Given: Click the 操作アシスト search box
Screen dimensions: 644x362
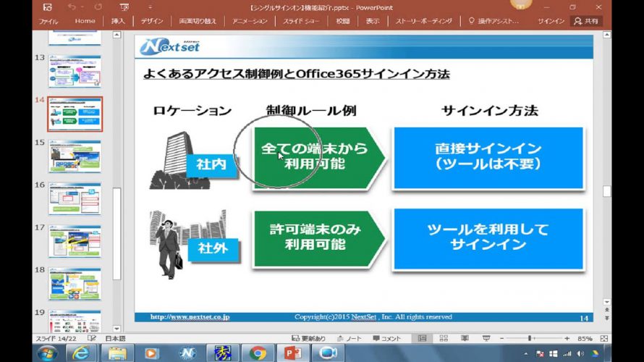Looking at the screenshot, I should coord(493,21).
